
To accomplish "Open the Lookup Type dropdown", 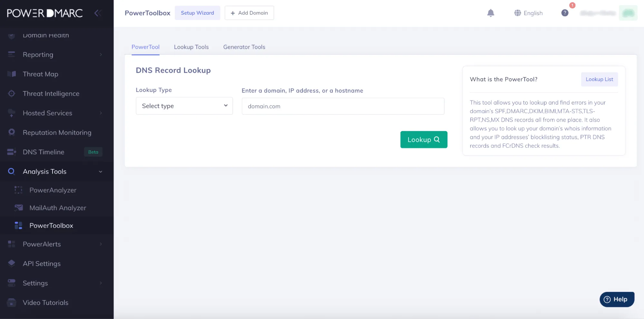I will pyautogui.click(x=184, y=106).
